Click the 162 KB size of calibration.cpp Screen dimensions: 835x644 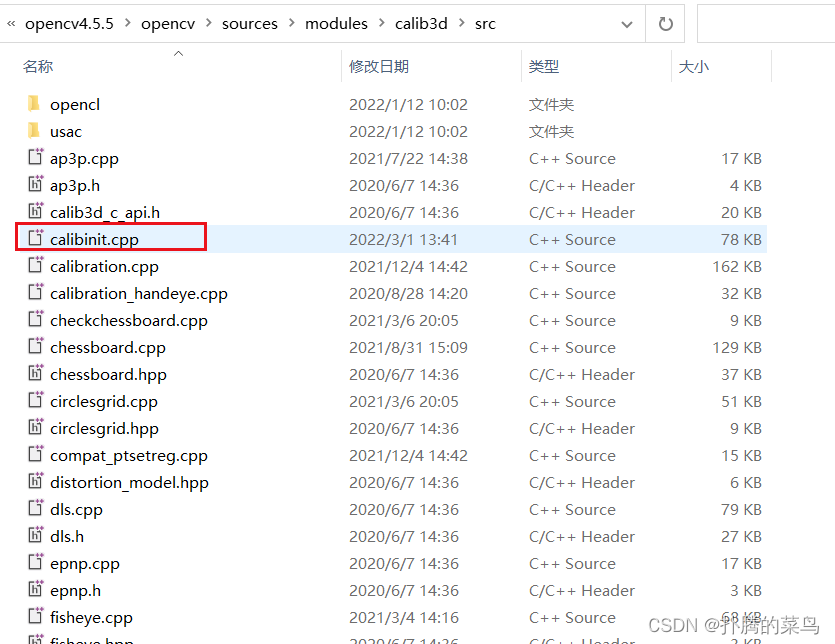[737, 266]
